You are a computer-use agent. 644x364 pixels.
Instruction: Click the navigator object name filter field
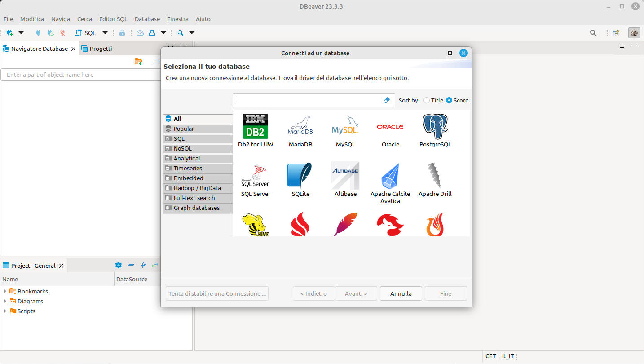[81, 75]
